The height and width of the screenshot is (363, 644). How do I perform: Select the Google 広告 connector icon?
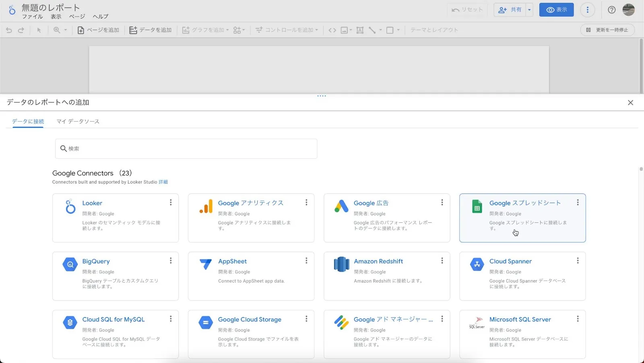tap(341, 206)
